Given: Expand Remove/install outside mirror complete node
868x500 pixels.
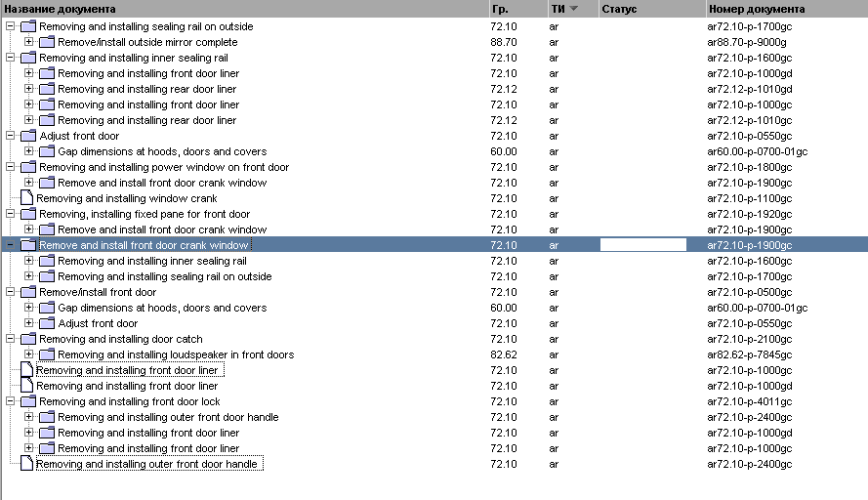Looking at the screenshot, I should [28, 42].
